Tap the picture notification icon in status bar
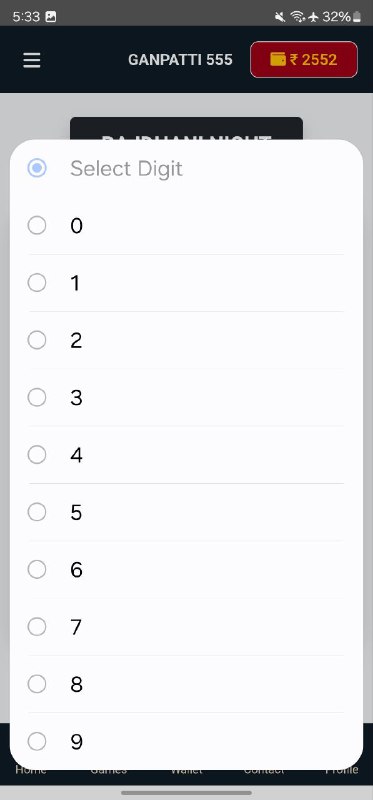This screenshot has width=373, height=800. click(x=51, y=17)
